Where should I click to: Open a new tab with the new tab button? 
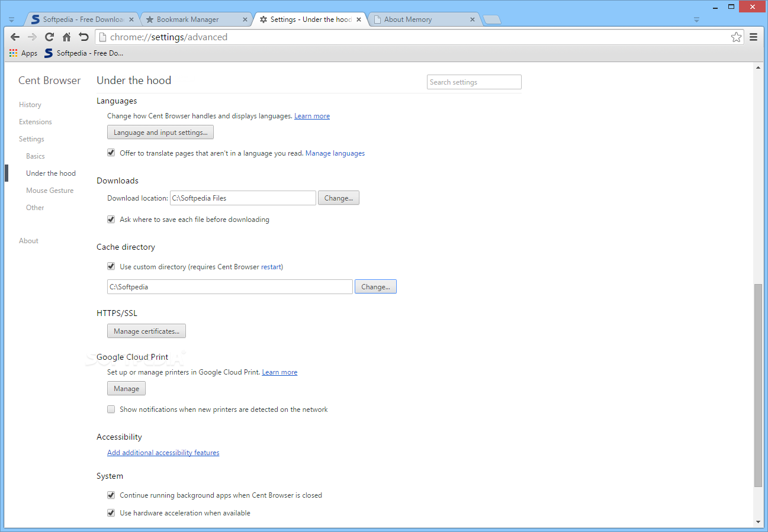pos(492,20)
